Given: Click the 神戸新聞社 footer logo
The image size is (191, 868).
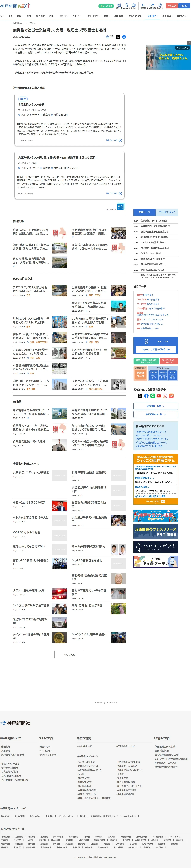Looking at the screenshot, I should pos(15,723).
